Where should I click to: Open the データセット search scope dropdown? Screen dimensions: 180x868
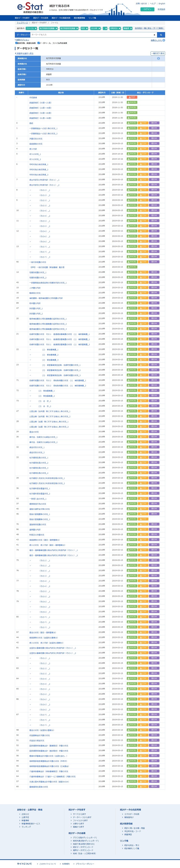tap(23, 35)
